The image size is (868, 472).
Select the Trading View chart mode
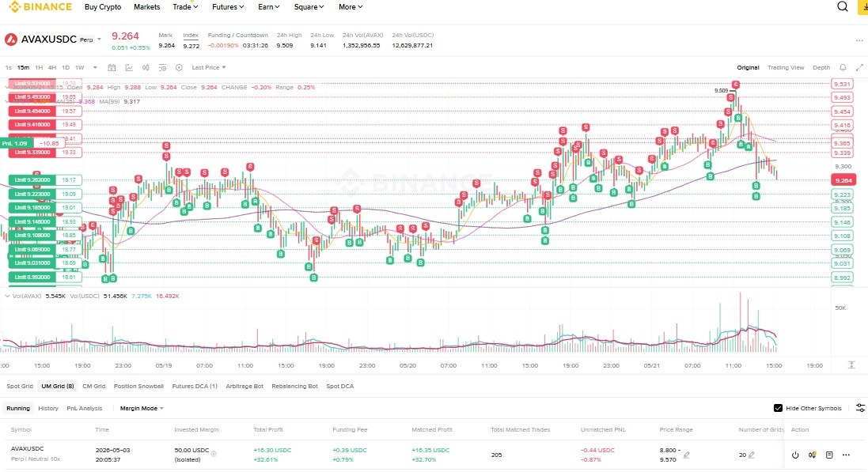click(786, 67)
